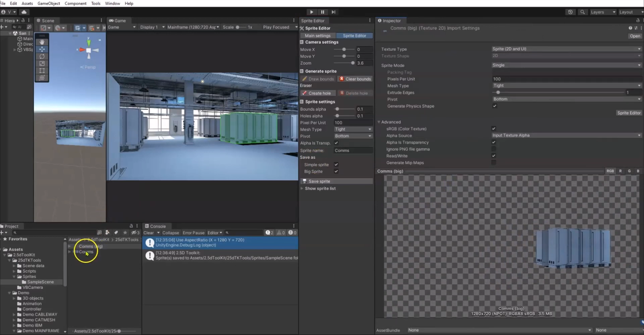Click the Pause button

coord(322,12)
